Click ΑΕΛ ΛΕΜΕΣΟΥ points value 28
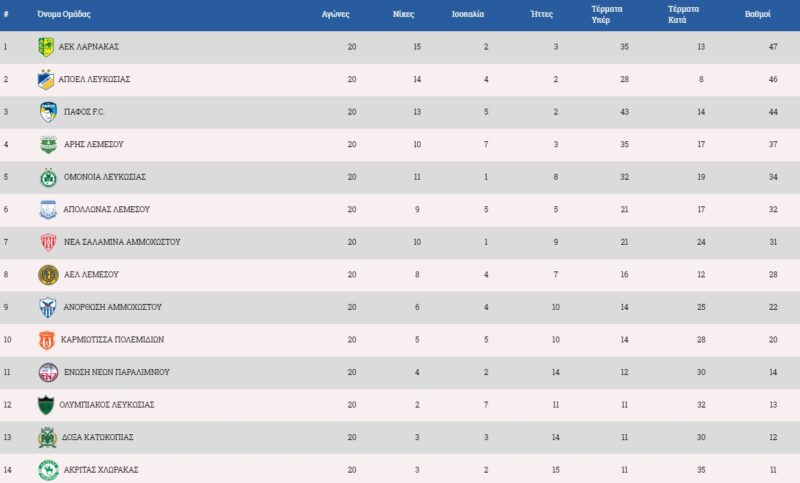 [x=773, y=275]
